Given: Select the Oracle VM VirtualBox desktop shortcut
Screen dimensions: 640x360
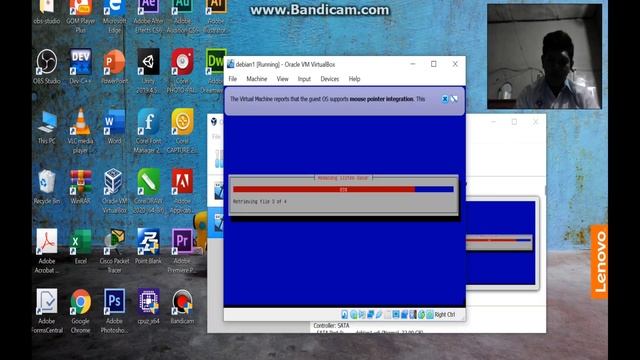Looking at the screenshot, I should [x=114, y=191].
